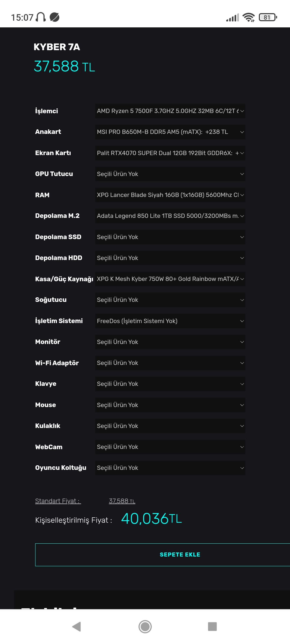Tap the Wi-Fi status icon

pyautogui.click(x=249, y=17)
